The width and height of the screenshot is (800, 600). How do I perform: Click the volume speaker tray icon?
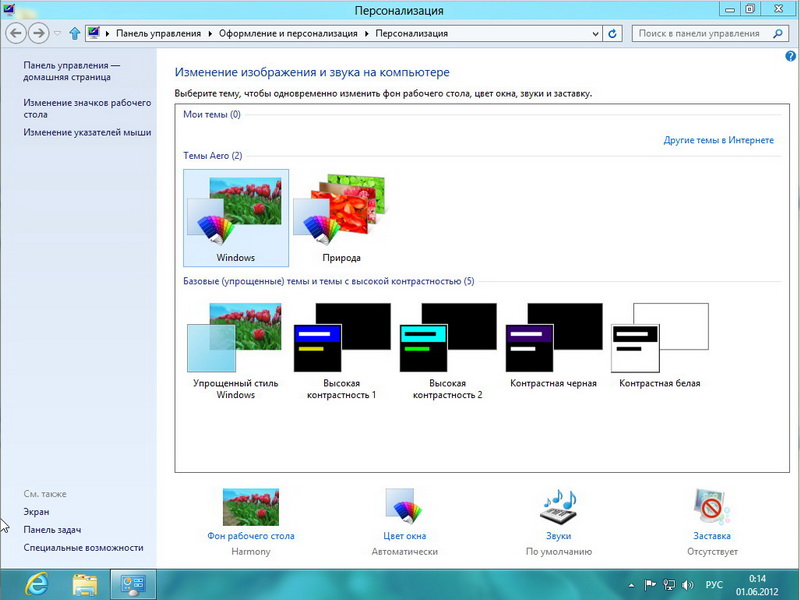click(688, 585)
